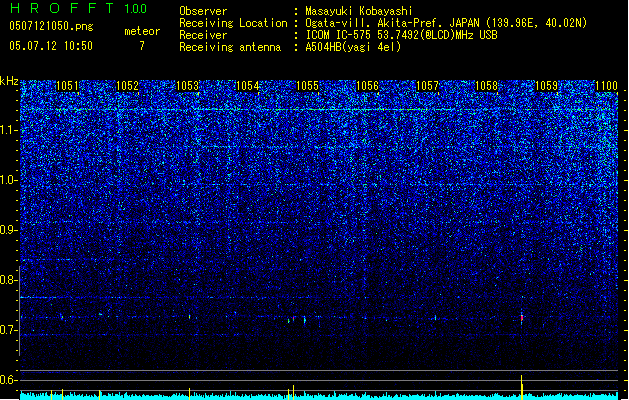Click the 1056 time marker

coord(367,86)
